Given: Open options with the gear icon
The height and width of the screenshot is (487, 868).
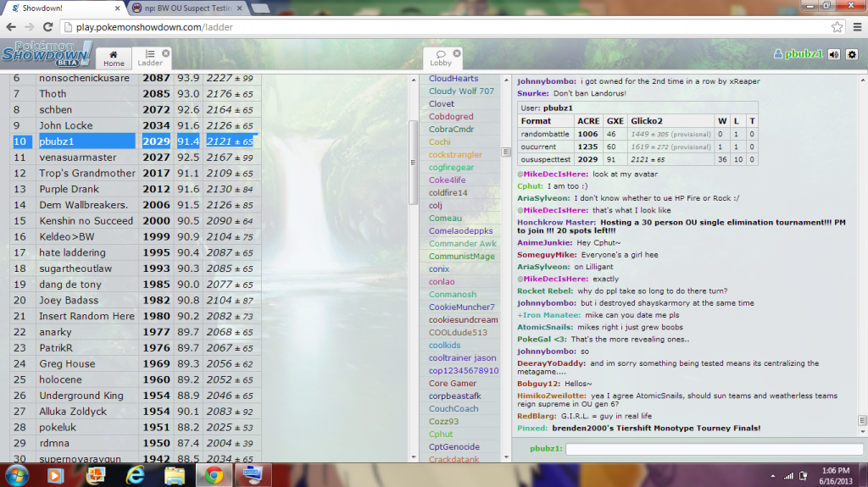Looking at the screenshot, I should click(x=852, y=54).
